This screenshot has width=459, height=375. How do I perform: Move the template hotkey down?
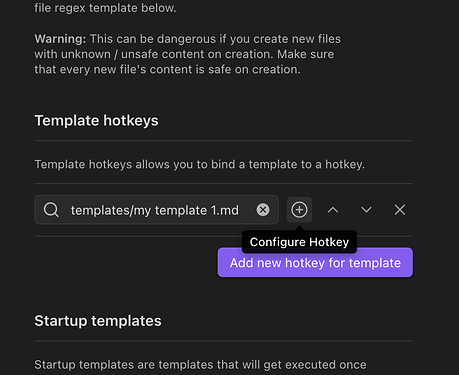coord(366,210)
